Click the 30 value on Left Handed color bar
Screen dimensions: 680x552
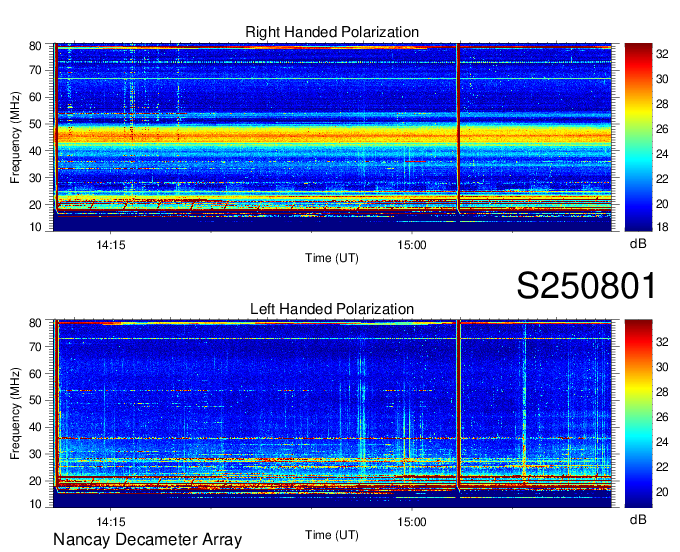tap(662, 367)
